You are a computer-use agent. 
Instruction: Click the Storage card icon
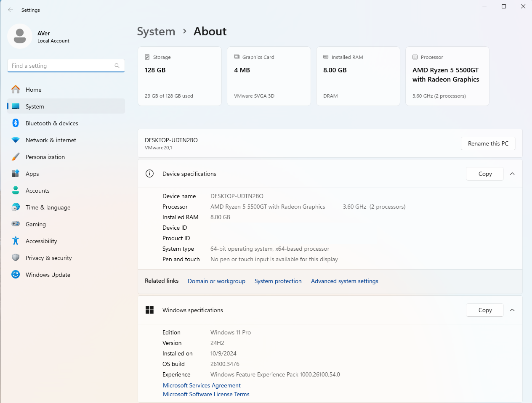click(x=147, y=57)
